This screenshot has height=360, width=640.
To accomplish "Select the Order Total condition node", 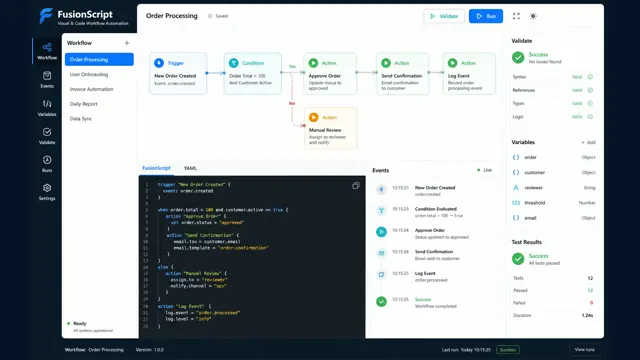I will click(253, 73).
